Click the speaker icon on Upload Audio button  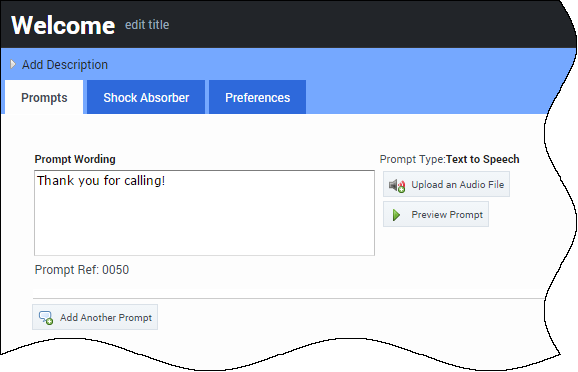[397, 185]
